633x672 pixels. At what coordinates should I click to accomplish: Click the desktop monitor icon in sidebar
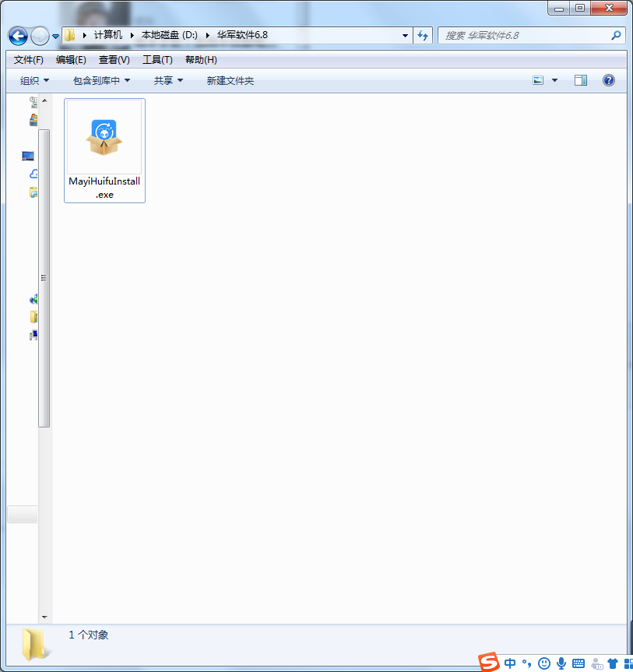tap(28, 156)
